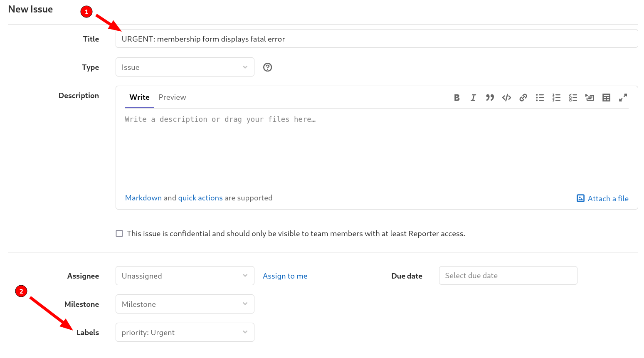Insert code formatting in description
644x358 pixels.
click(x=506, y=98)
